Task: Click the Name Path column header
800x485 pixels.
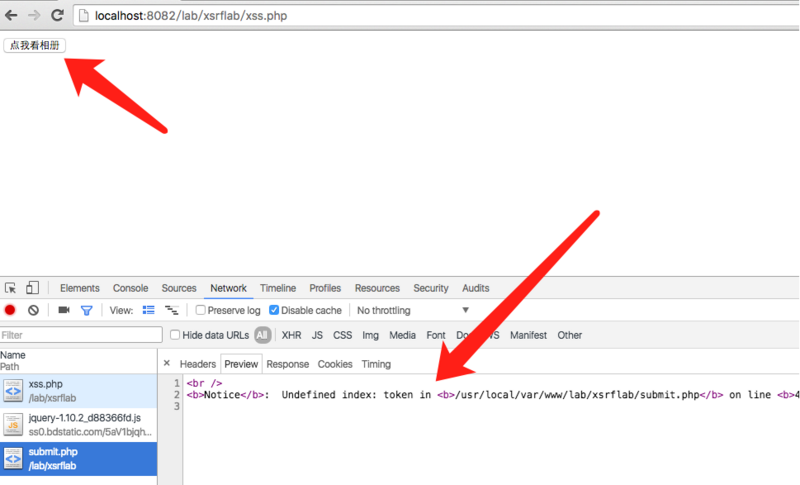Action: [79, 361]
